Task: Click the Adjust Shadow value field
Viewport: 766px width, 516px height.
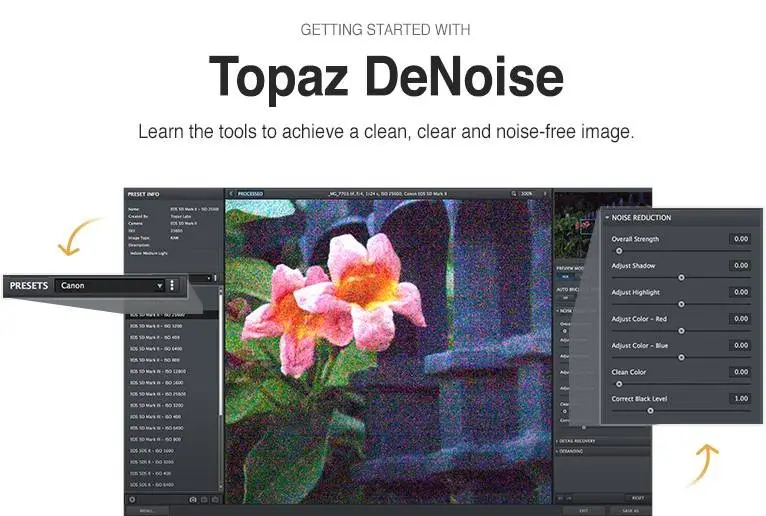Action: tap(741, 265)
